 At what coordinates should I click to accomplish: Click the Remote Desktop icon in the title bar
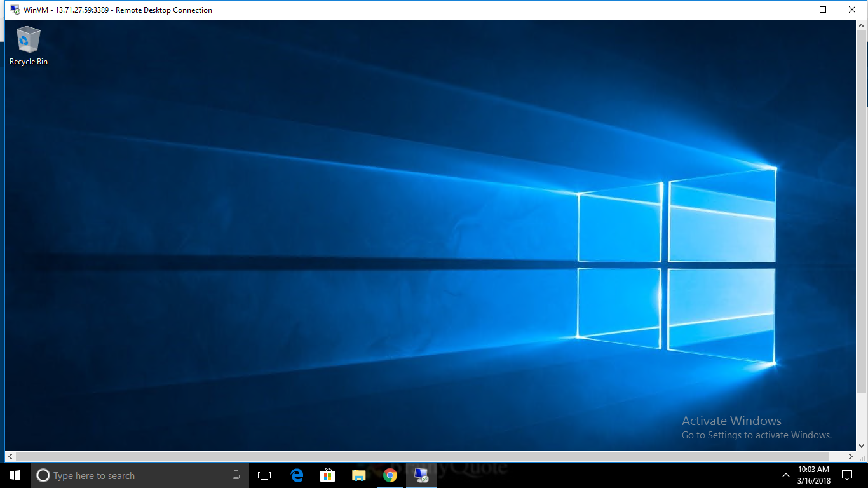15,10
